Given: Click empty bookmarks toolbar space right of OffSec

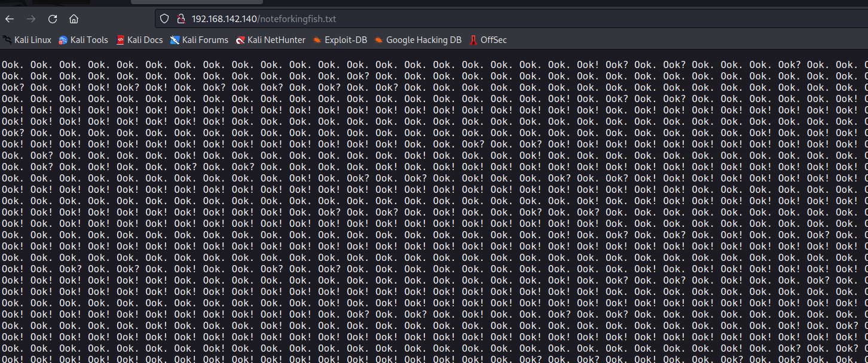Looking at the screenshot, I should 658,40.
